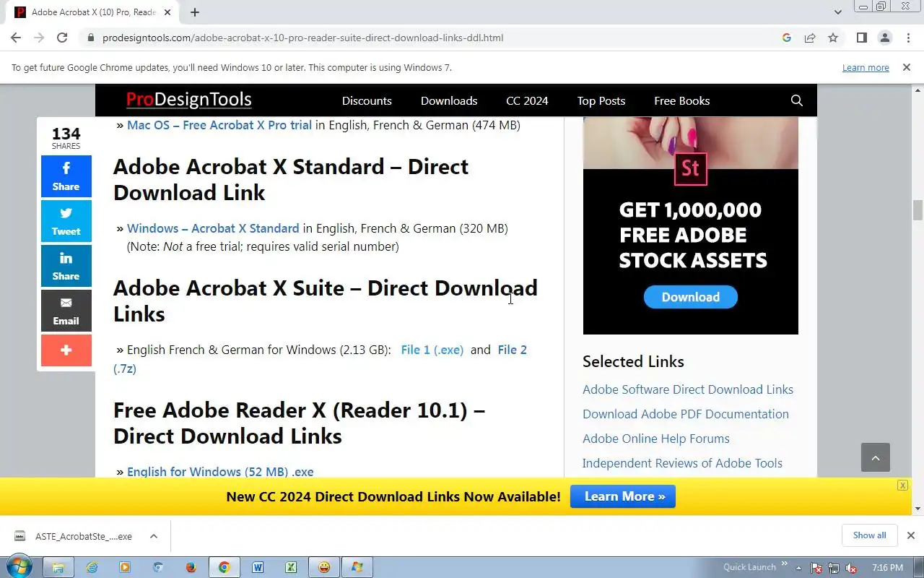Image resolution: width=924 pixels, height=578 pixels.
Task: Open Microsoft Word from the taskbar
Action: click(258, 567)
